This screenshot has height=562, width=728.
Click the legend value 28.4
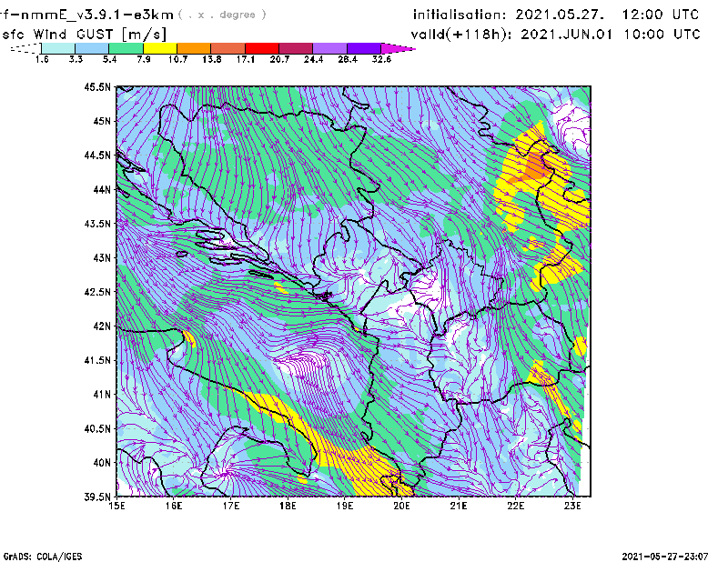tap(348, 59)
